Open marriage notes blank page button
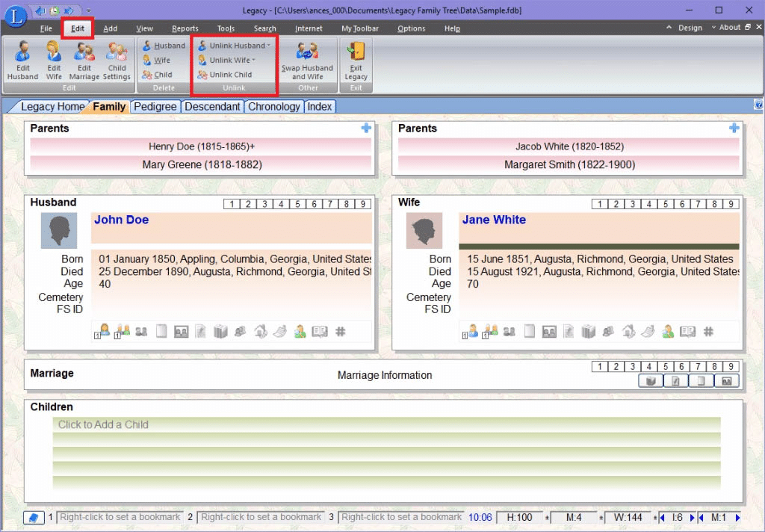Image resolution: width=765 pixels, height=532 pixels. pos(701,381)
